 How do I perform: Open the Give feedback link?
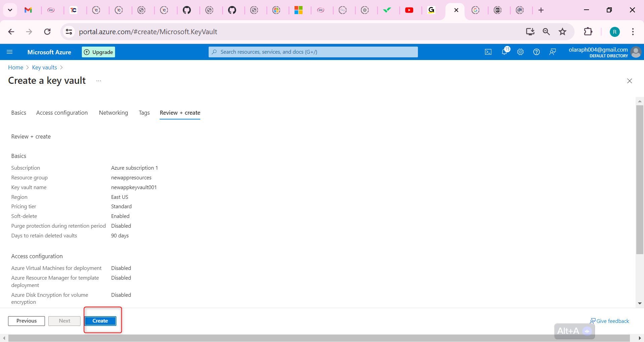(x=612, y=321)
